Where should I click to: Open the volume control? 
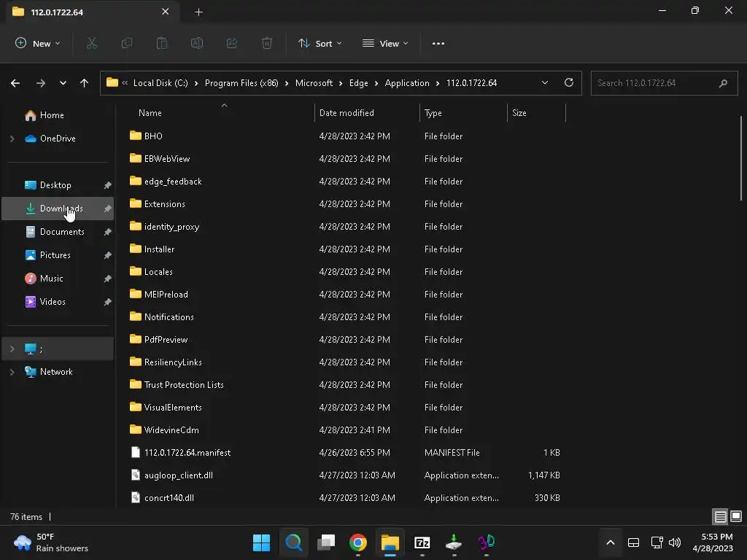[x=675, y=542]
